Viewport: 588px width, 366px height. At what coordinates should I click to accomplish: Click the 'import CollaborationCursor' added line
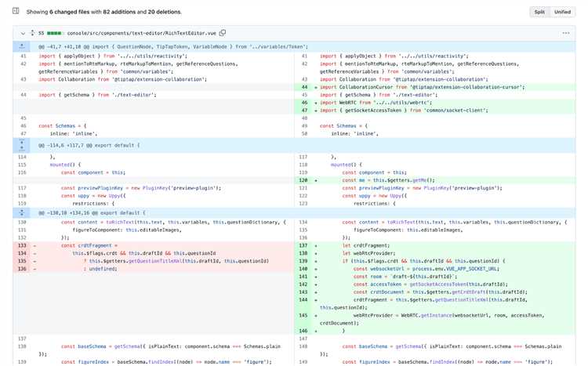click(x=422, y=87)
